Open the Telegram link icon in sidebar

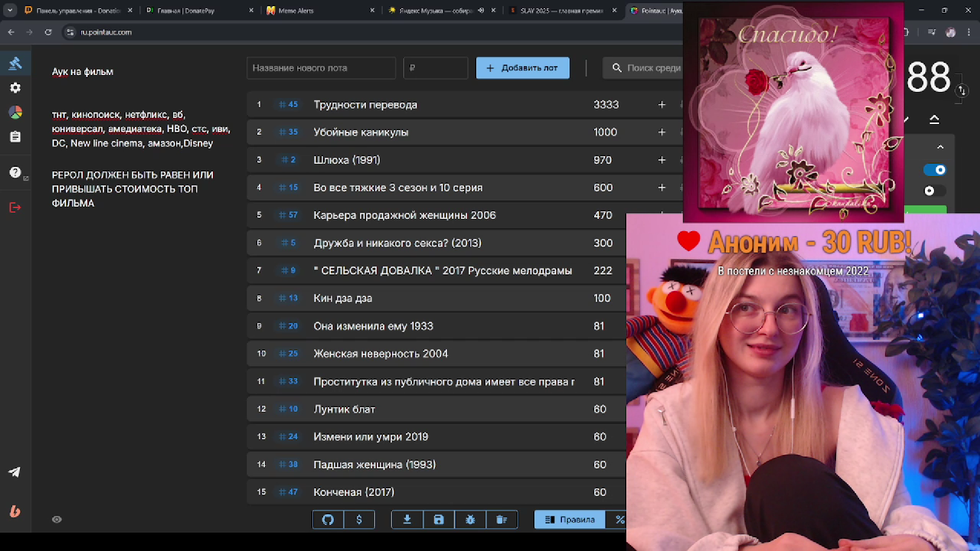(x=15, y=472)
